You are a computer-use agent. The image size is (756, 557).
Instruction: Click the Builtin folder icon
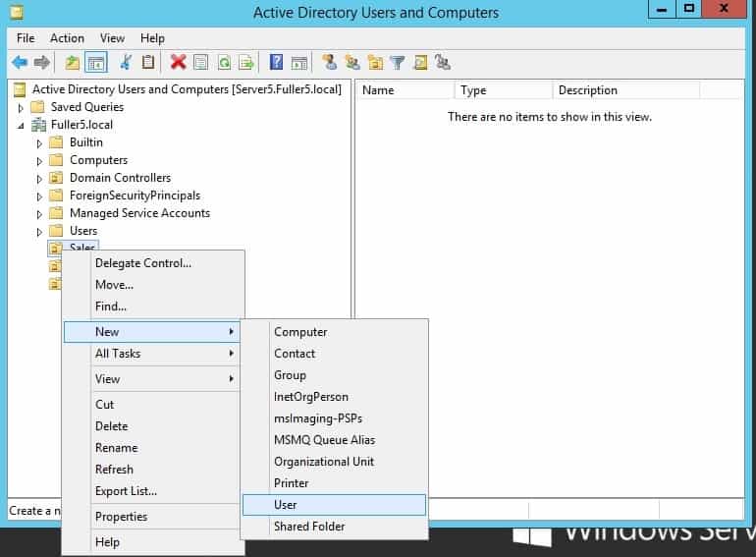(56, 142)
